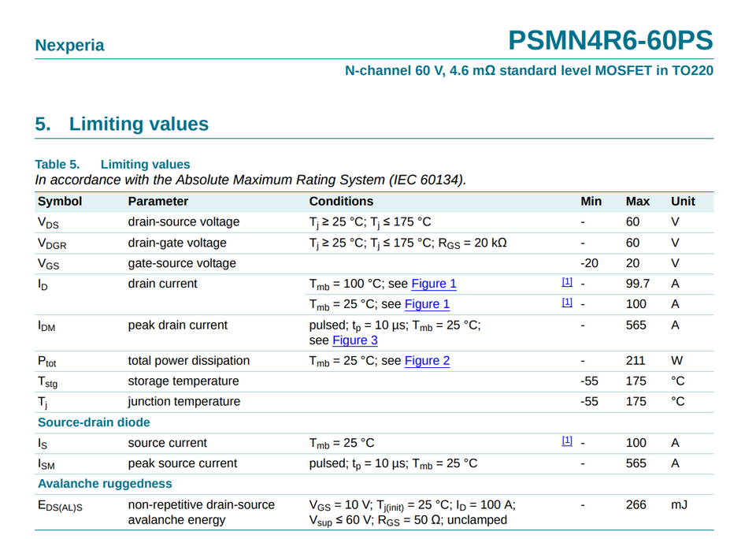
Task: Click the VDS symbol cell
Action: tap(48, 222)
